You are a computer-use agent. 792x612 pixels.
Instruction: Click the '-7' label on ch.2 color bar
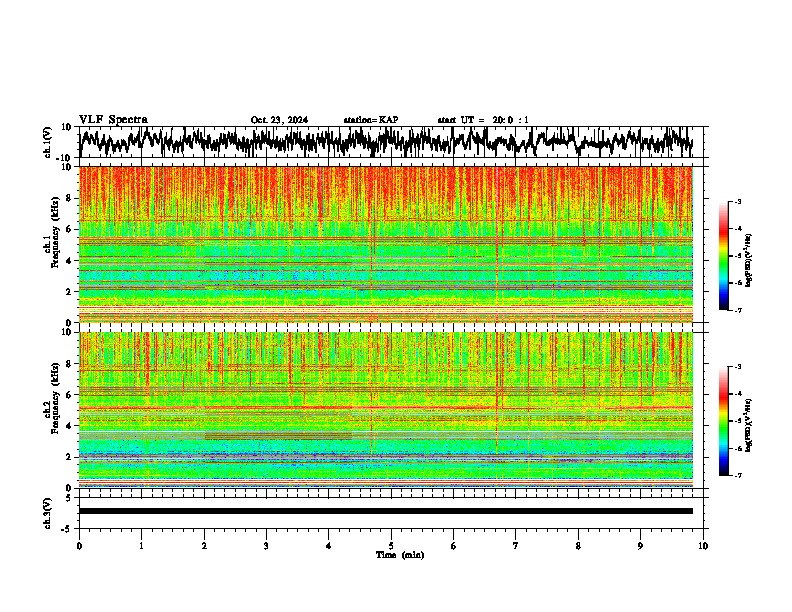point(737,476)
